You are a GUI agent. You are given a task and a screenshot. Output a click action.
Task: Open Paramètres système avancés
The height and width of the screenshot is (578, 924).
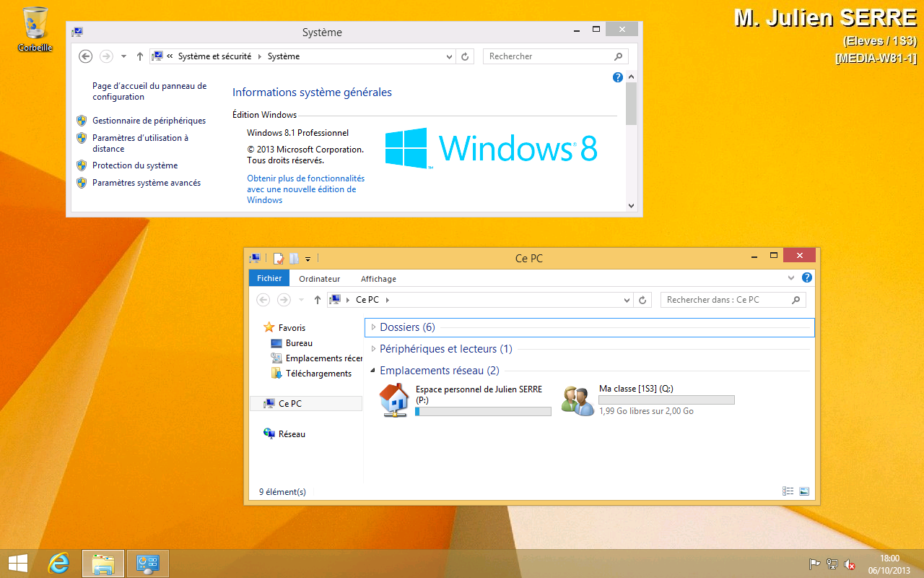[147, 183]
